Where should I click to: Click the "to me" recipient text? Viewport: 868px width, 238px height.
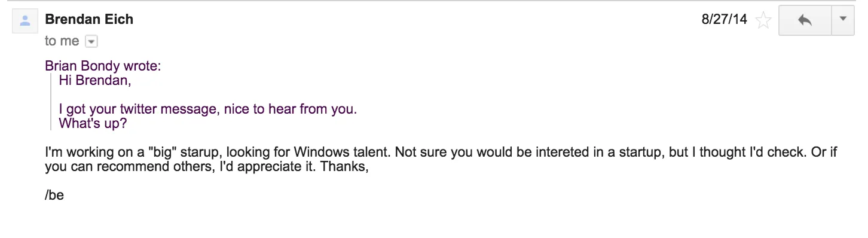[62, 41]
